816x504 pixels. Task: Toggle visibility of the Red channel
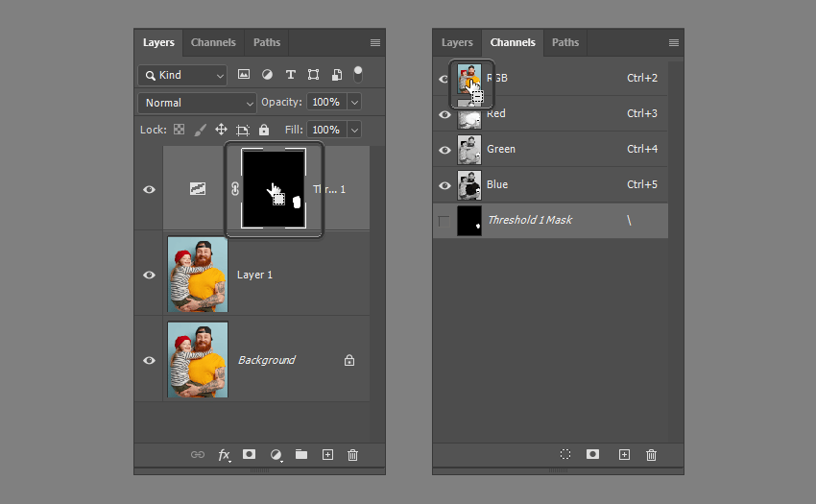pos(444,114)
